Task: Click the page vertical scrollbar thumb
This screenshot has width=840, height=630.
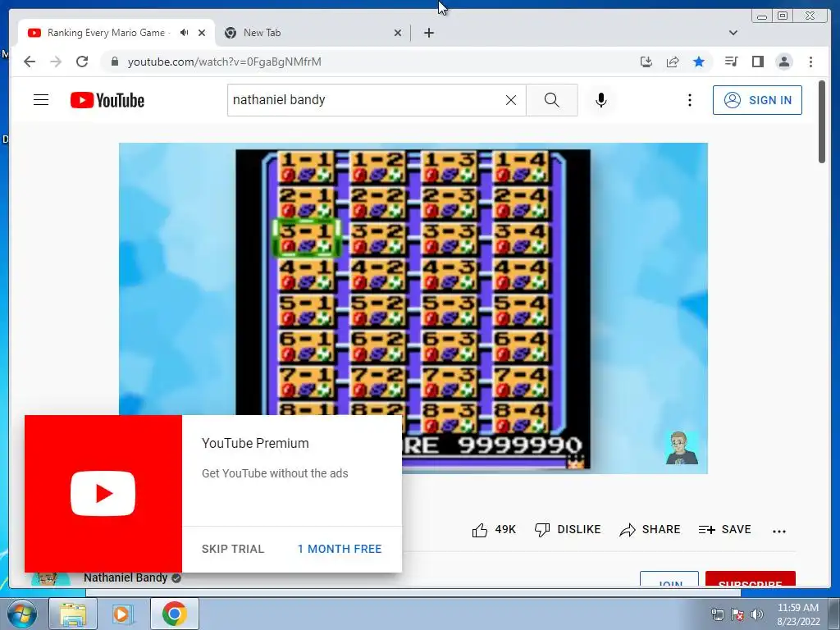Action: pos(822,121)
